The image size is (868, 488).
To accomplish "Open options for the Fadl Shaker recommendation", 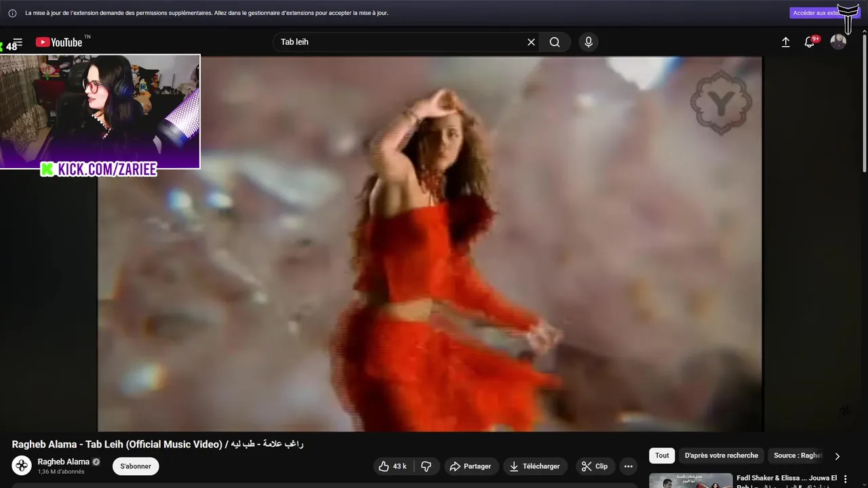I will click(x=845, y=479).
